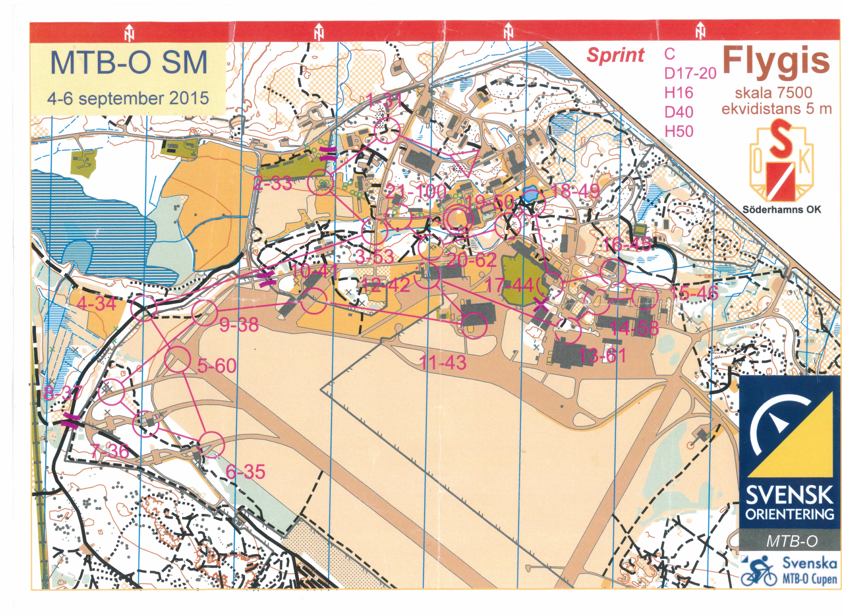Click the Svensk Orientering logo
842x616 pixels.
click(x=790, y=452)
